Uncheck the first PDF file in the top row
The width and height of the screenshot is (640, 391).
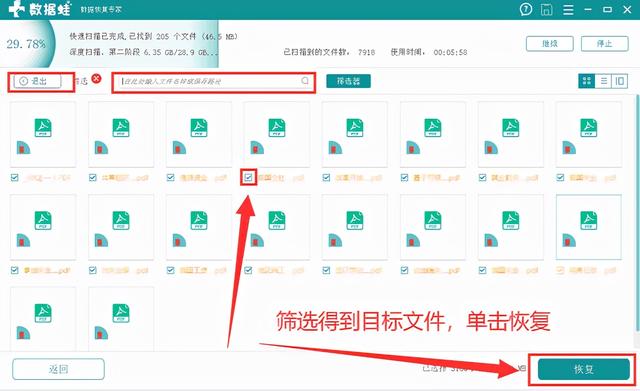point(15,178)
